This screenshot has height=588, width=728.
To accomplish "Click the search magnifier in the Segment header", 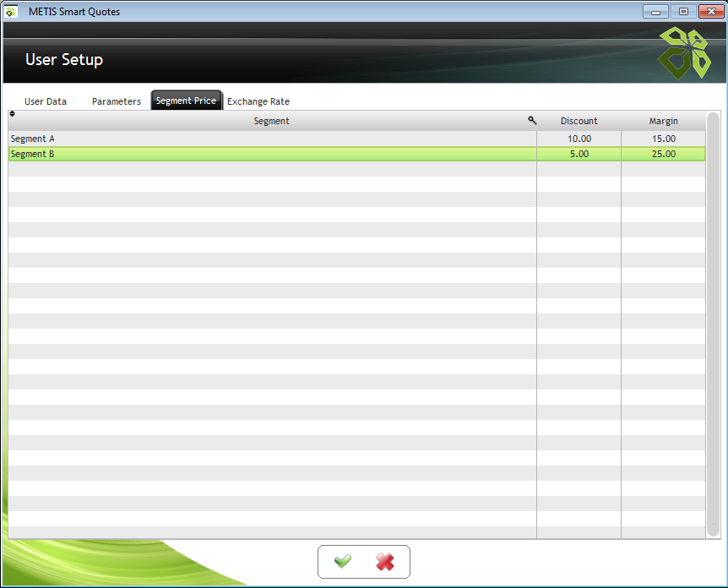I will [532, 121].
